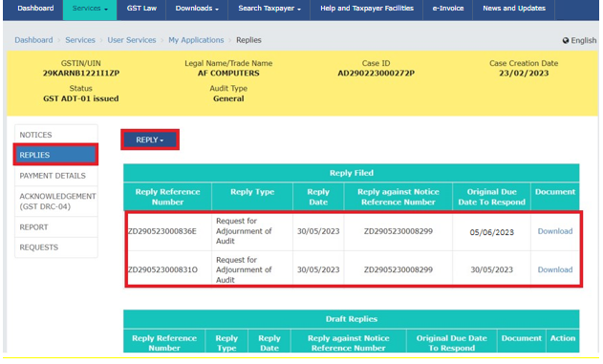This screenshot has width=603, height=364.
Task: Go to Services breadcrumb link
Action: 80,40
